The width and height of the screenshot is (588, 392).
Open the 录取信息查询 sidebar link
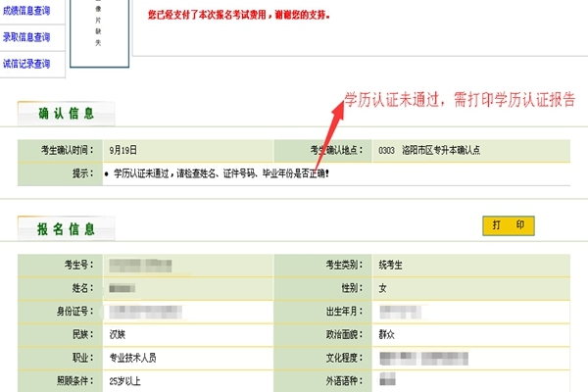click(28, 37)
